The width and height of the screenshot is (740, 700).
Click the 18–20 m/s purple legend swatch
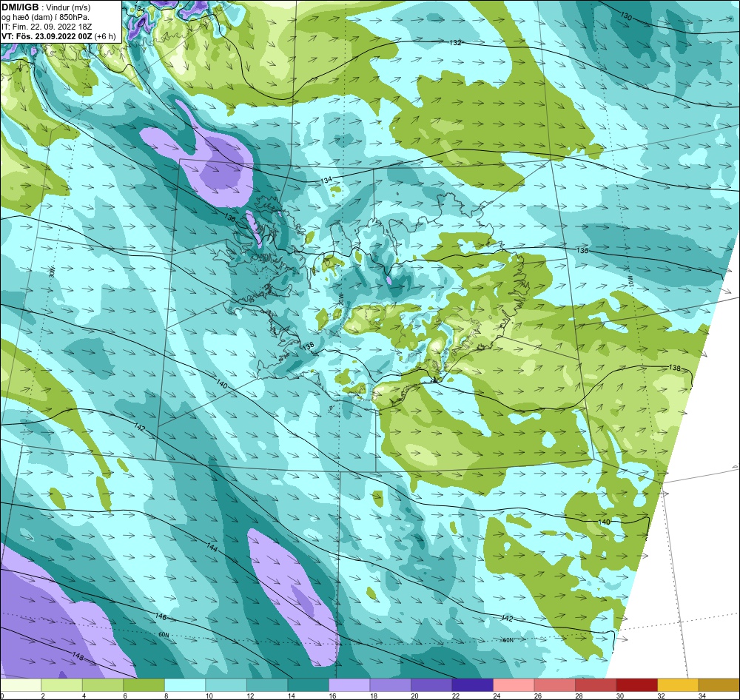tap(390, 685)
